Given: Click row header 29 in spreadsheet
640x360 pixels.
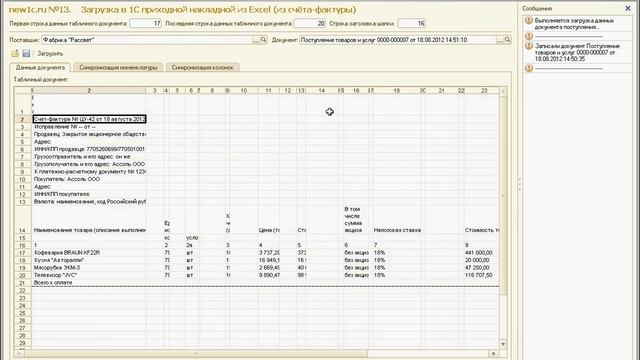Looking at the screenshot, I should pos(23,343).
